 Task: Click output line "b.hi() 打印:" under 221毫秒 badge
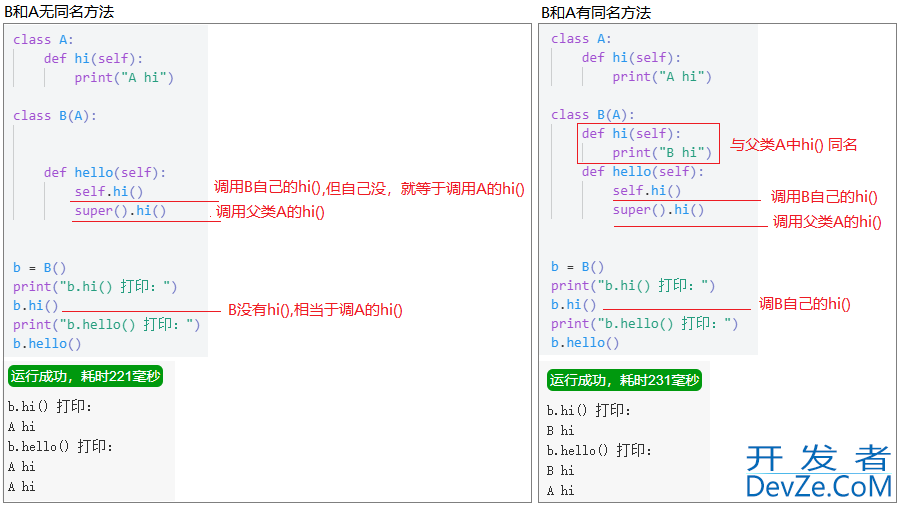pos(49,406)
